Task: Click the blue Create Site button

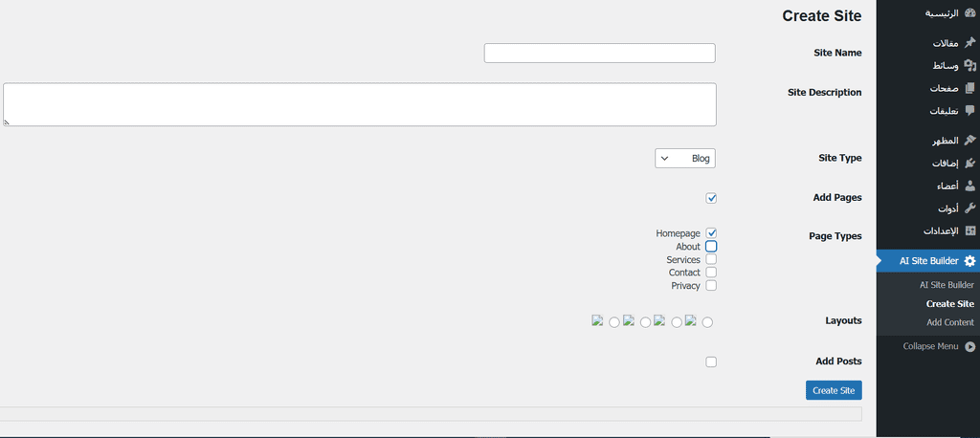Action: point(834,390)
